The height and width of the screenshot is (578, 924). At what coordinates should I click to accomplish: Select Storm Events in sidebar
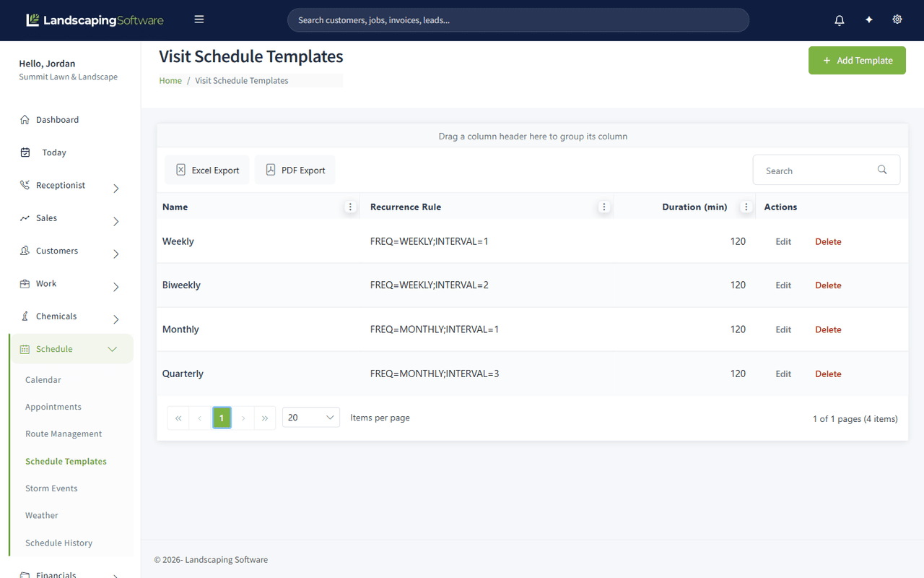pyautogui.click(x=51, y=488)
